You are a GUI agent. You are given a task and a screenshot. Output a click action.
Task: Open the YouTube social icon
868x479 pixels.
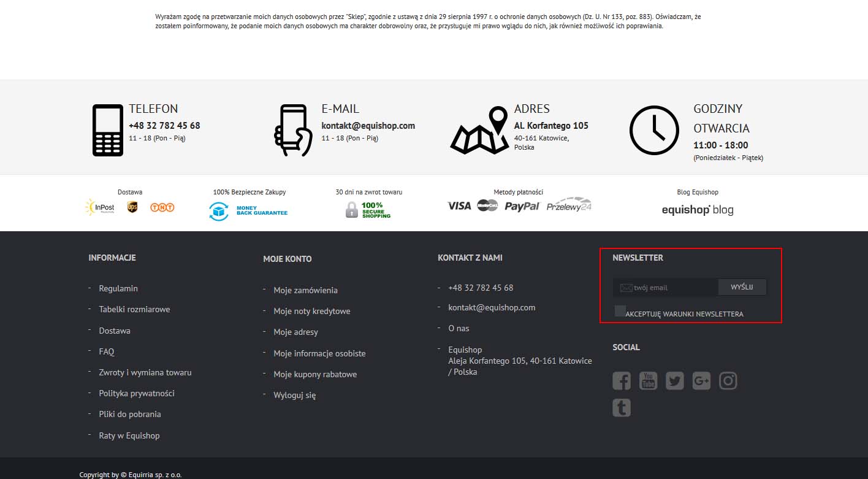[648, 381]
